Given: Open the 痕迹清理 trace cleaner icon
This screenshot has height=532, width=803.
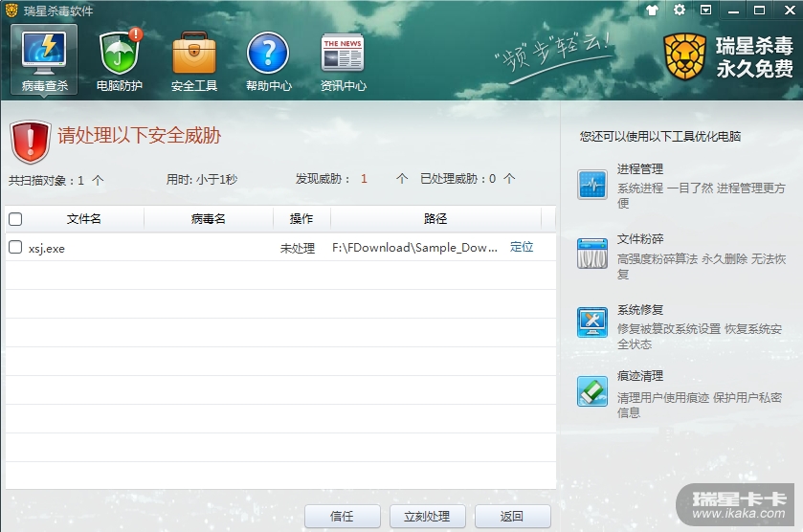Looking at the screenshot, I should click(x=592, y=391).
